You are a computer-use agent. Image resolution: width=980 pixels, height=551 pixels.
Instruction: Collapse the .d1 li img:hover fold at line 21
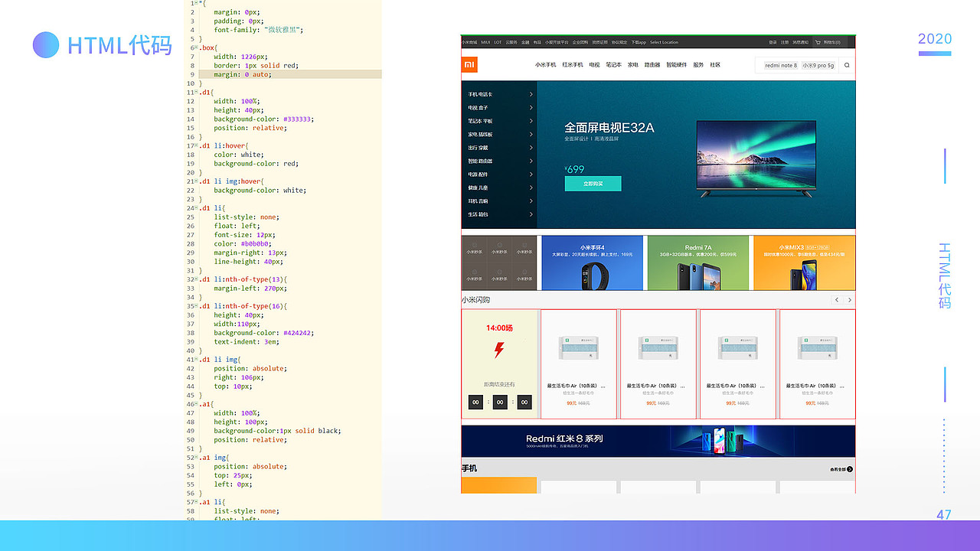click(196, 181)
